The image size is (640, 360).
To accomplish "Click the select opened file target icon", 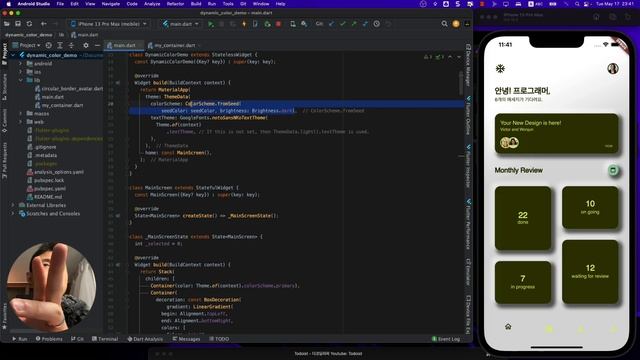I will click(49, 45).
